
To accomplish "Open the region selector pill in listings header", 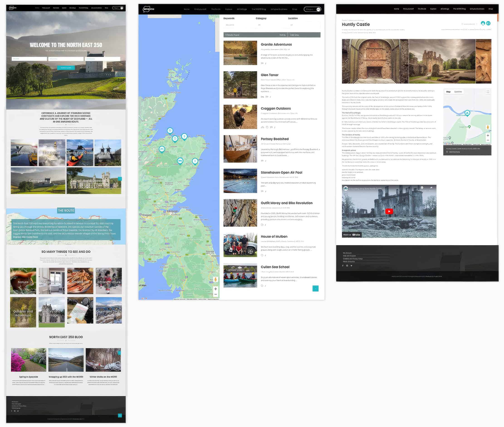I will tap(313, 9).
